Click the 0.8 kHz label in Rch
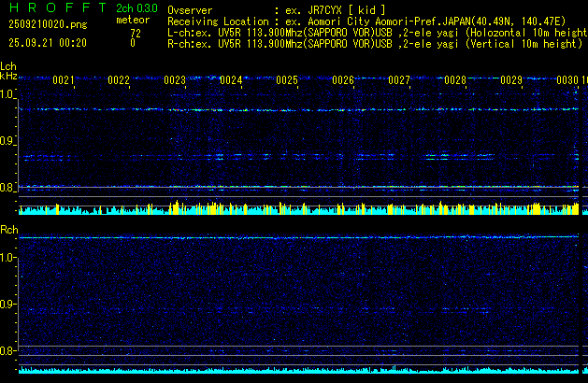 8,351
